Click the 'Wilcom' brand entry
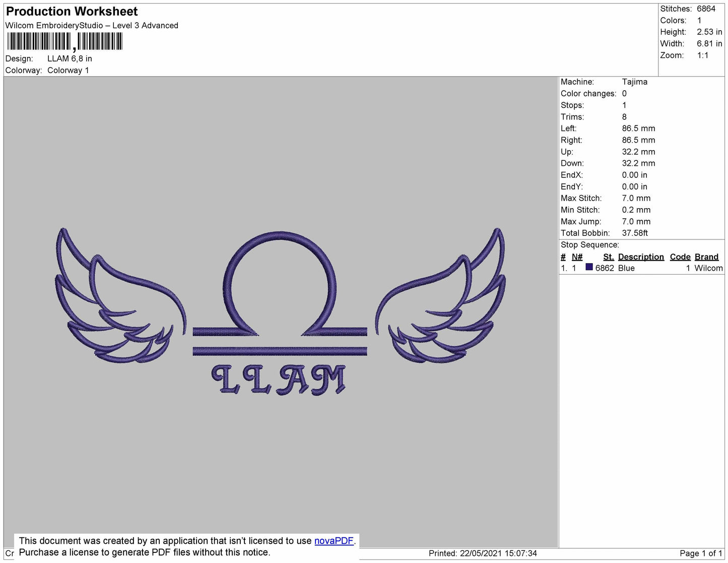728x563 pixels. pyautogui.click(x=708, y=268)
